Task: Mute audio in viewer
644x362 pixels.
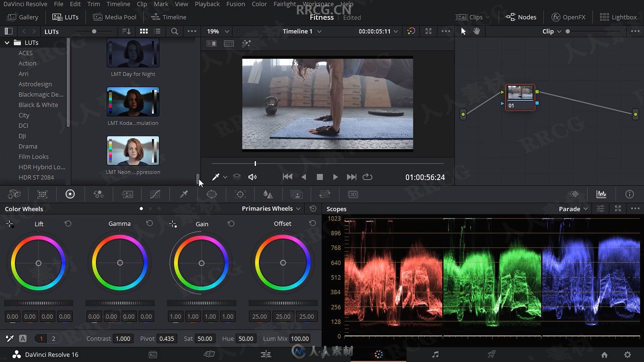Action: click(x=252, y=177)
